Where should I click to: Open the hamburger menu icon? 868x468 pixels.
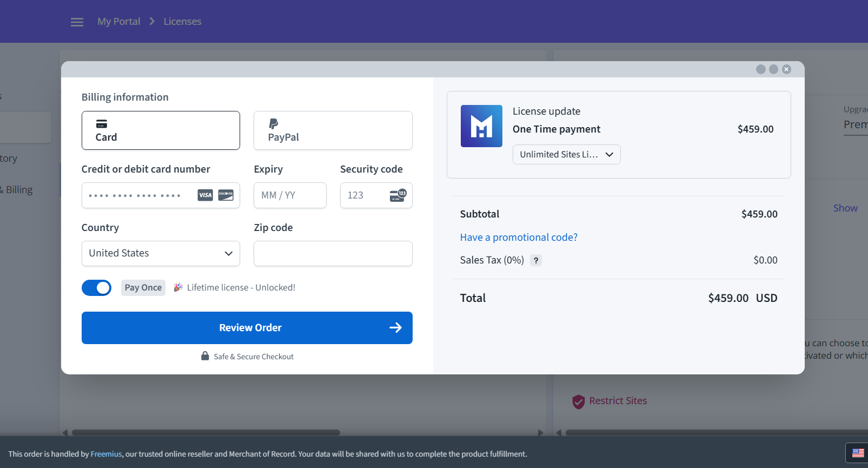pos(77,22)
